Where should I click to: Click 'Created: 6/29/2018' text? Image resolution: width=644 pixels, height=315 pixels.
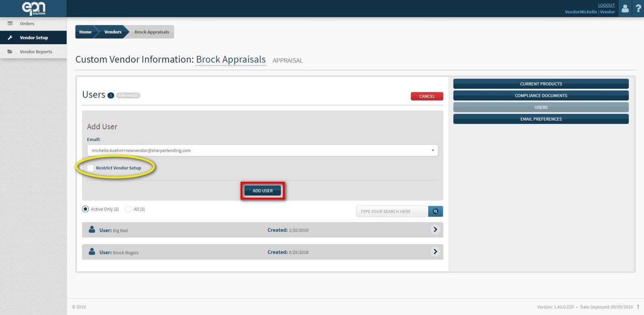(288, 252)
